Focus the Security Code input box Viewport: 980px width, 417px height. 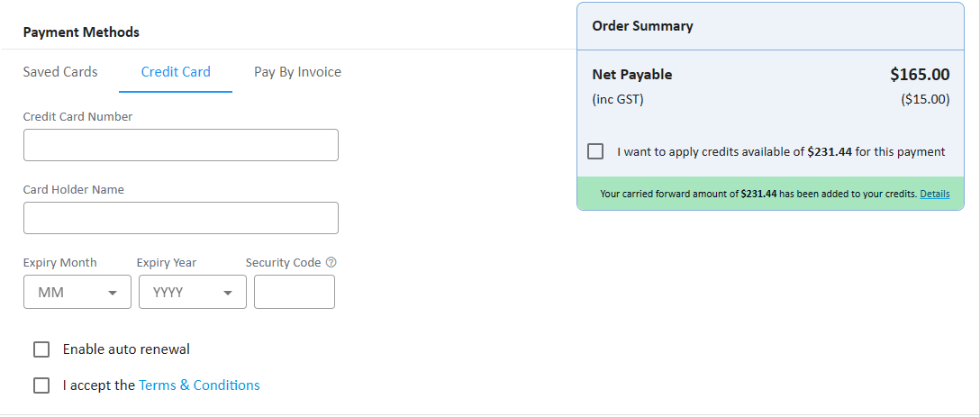[295, 292]
